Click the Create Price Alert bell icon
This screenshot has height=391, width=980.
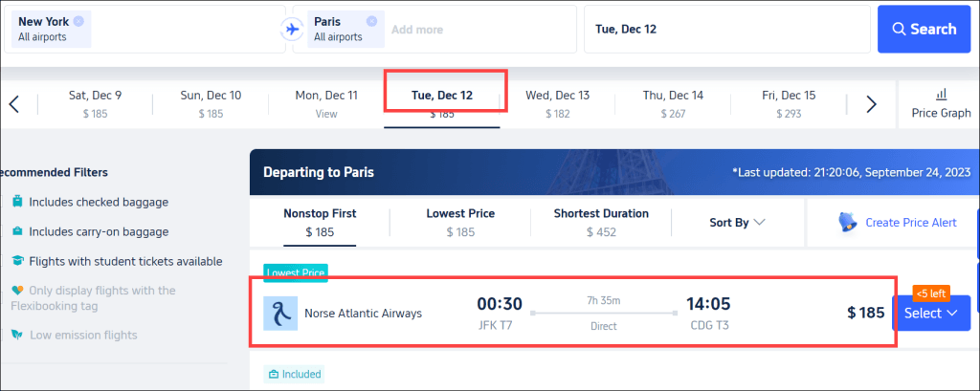click(x=847, y=223)
